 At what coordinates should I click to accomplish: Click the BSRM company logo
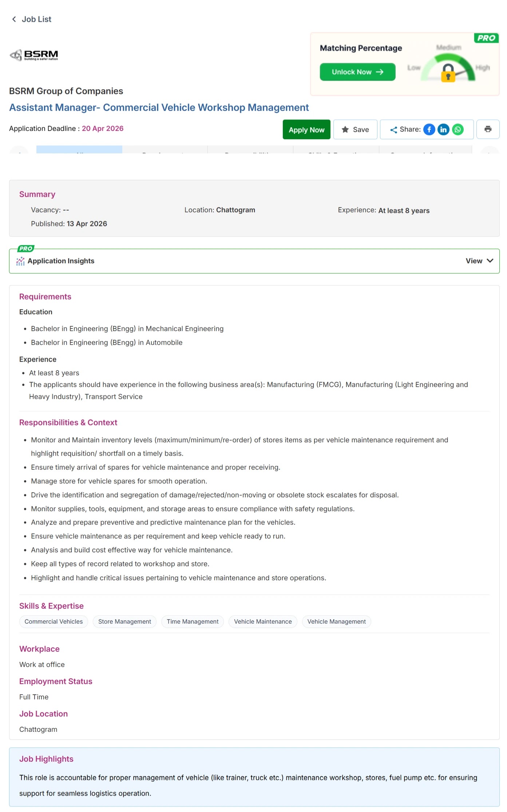click(34, 55)
